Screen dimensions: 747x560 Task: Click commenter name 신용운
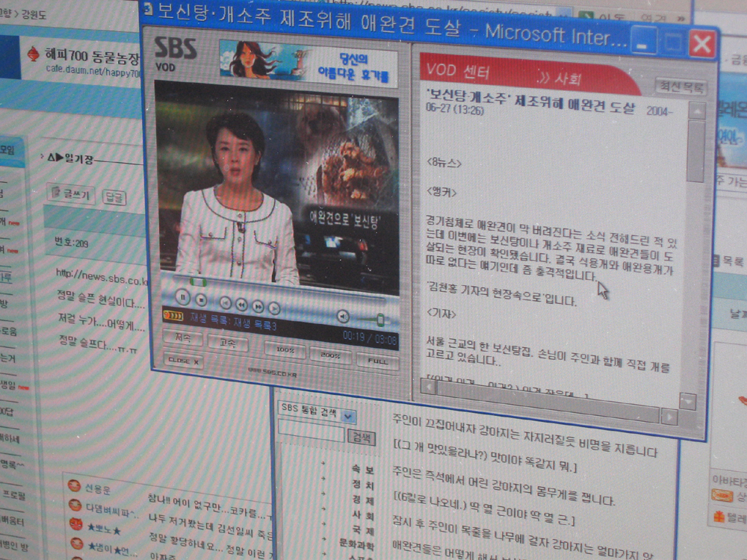(x=97, y=489)
